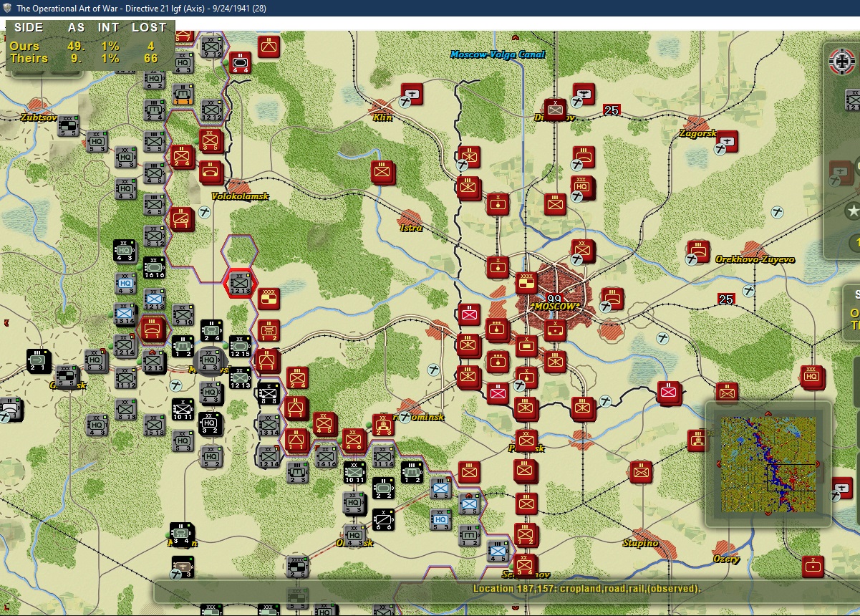Click the 25 objective marker near Dmitrov
The height and width of the screenshot is (616, 860).
(x=611, y=110)
